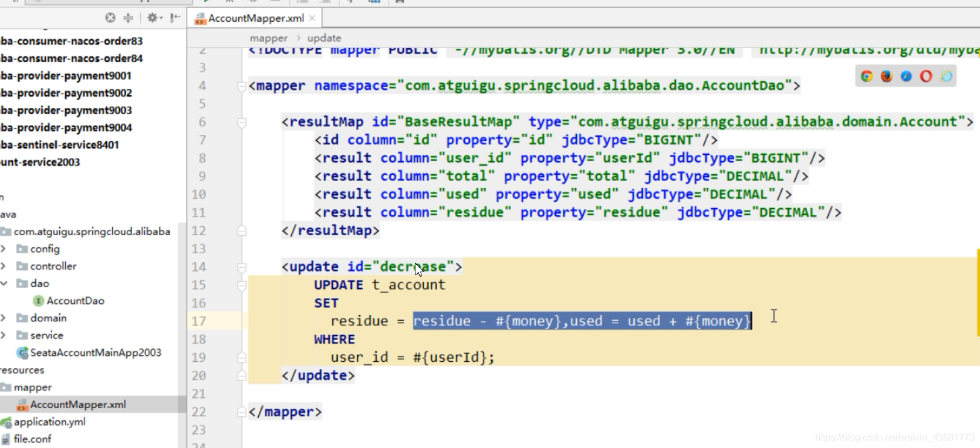980x448 pixels.
Task: Open SeataAccountMainApp2003 class
Action: [x=95, y=352]
